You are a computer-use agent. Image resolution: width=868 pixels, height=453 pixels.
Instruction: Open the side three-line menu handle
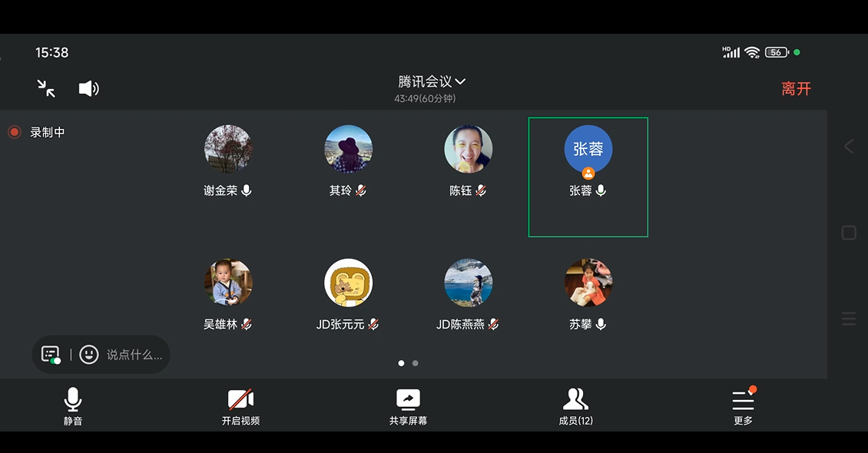click(848, 319)
